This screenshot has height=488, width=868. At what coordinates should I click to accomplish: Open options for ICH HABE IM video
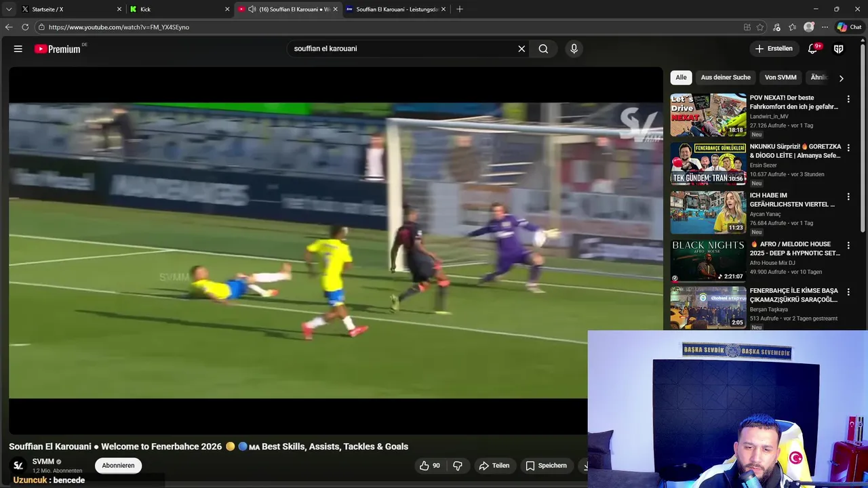848,197
